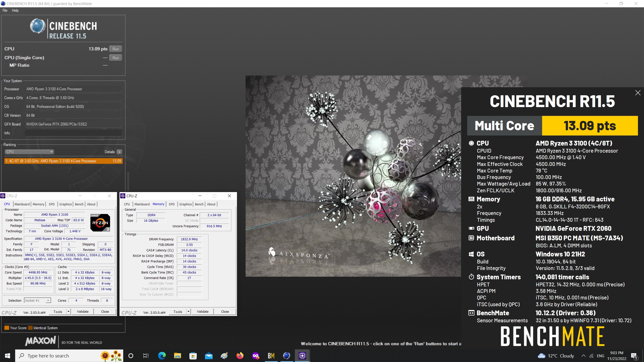Open Graphics tab in left CPU-Z window

(66, 204)
